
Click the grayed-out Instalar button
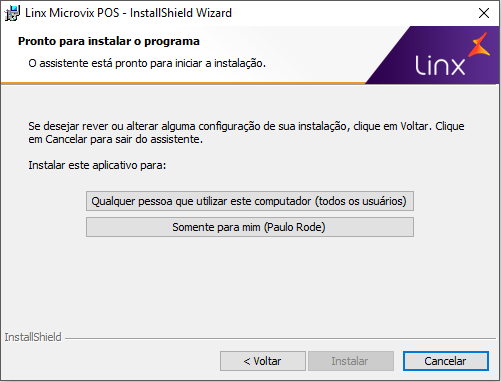pos(351,361)
